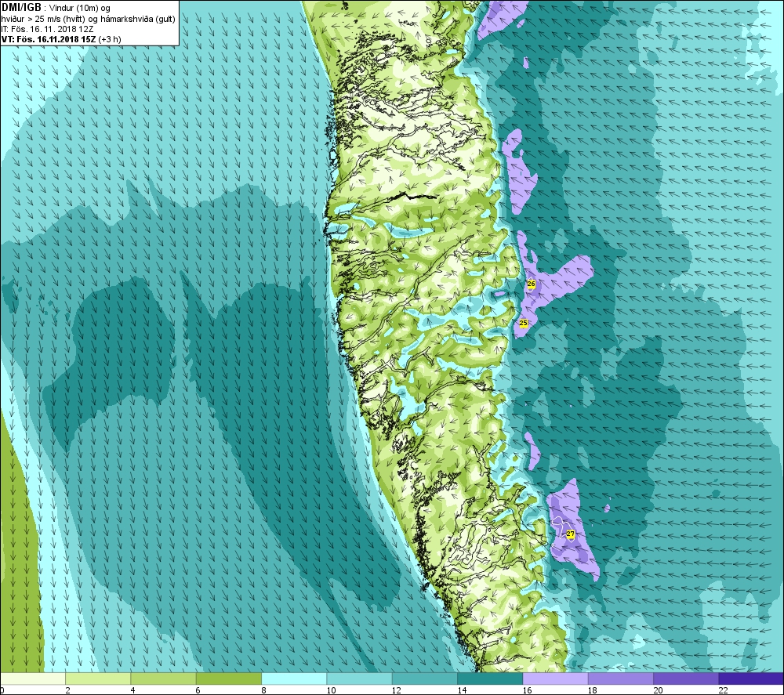The height and width of the screenshot is (695, 784).
Task: Select the 12–14 m/s medium teal swatch
Action: point(424,679)
